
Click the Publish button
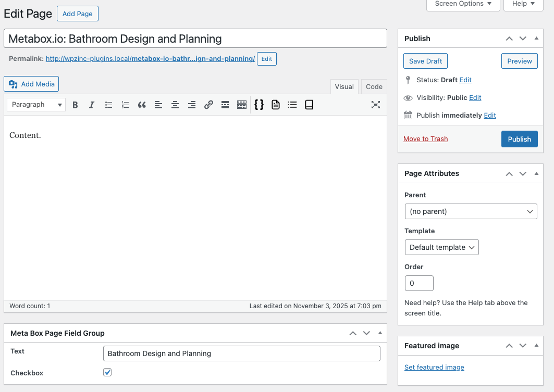519,139
